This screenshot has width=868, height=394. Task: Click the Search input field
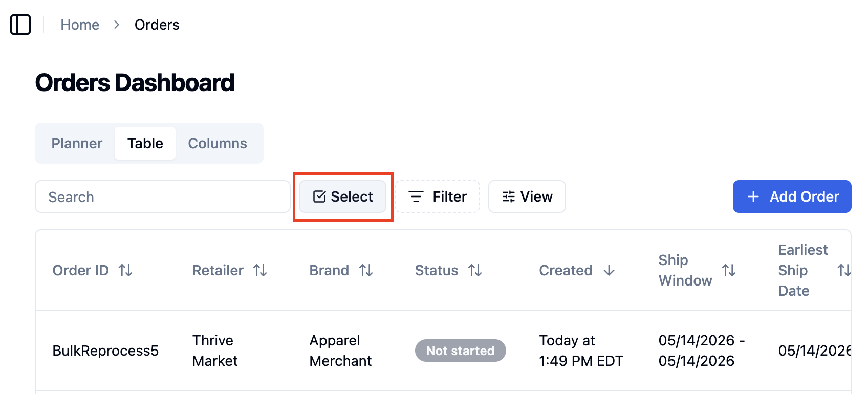(163, 196)
